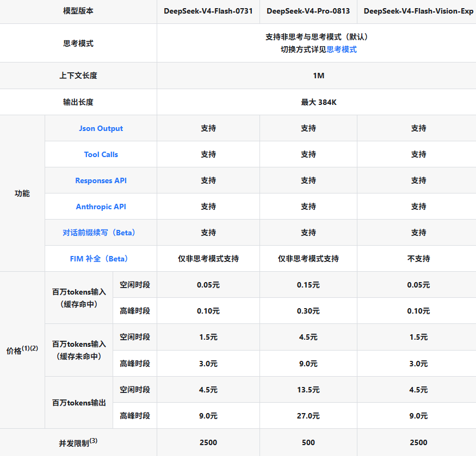Click 支持 for Tool Calls under Pro-0813
This screenshot has height=456, width=476.
308,154
